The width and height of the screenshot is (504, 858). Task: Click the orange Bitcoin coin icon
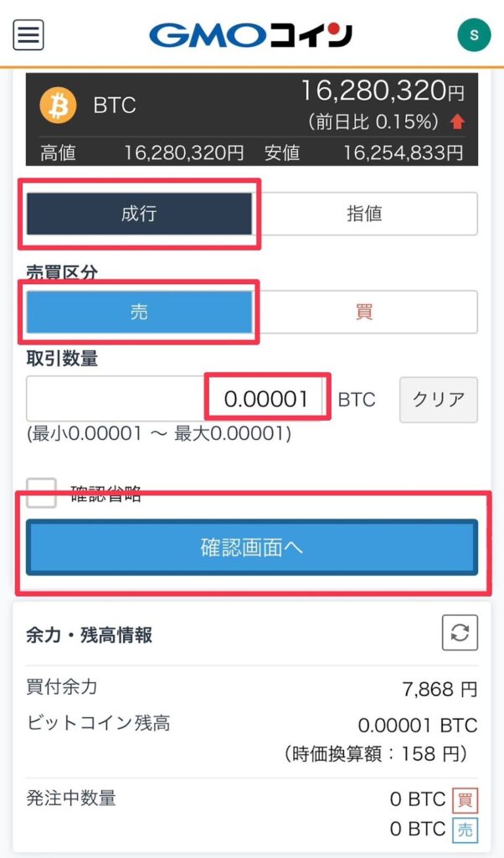tap(58, 105)
